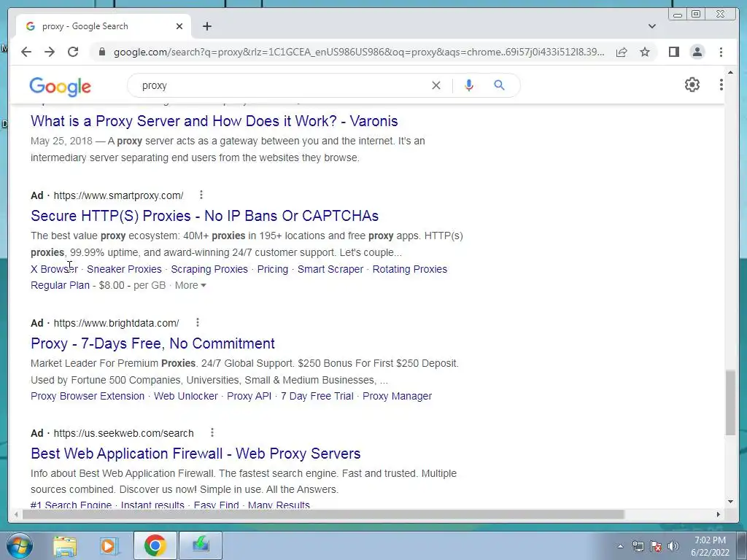
Task: Share this page icon in address bar
Action: [x=622, y=52]
